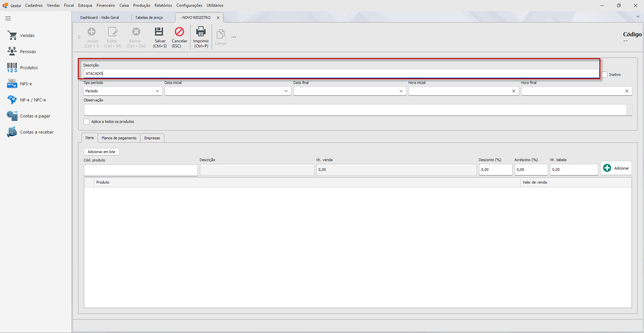Expand the tab list chevron at top right
The height and width of the screenshot is (333, 644).
point(638,17)
